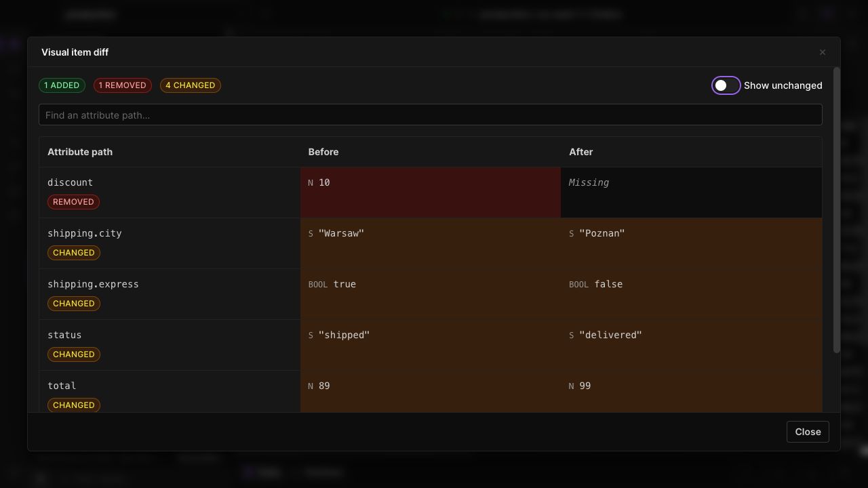Filter by the 4 CHANGED badge
868x488 pixels.
[x=191, y=85]
